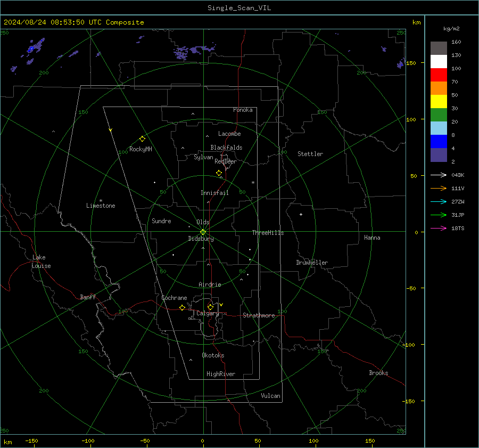
Task: Click the Lake Louise label
Action: [x=41, y=262]
